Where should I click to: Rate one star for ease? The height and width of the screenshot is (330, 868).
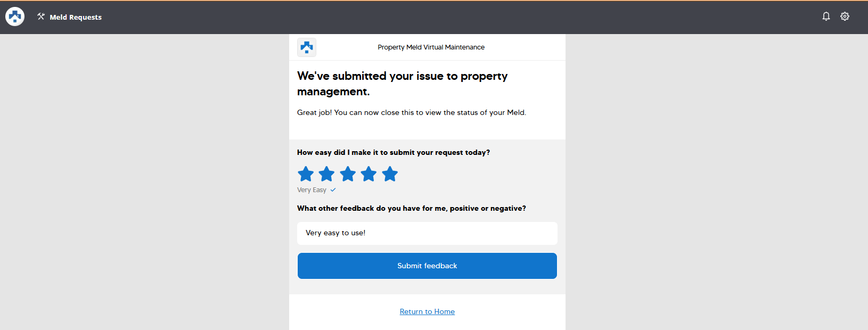tap(306, 174)
